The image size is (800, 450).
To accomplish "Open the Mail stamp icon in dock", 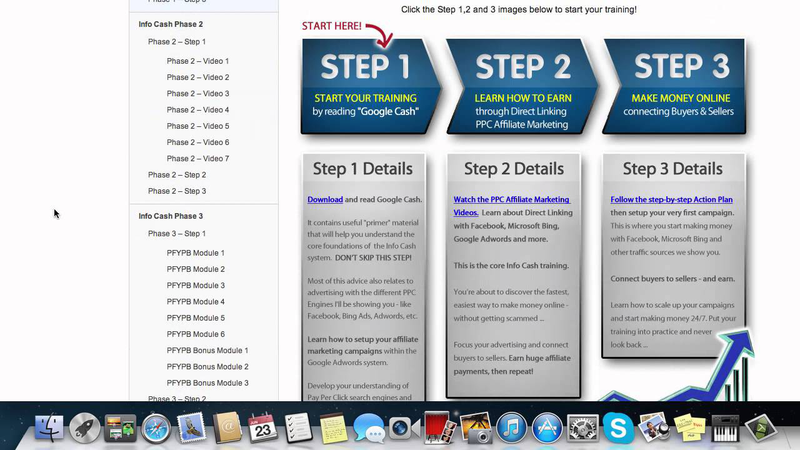I will [x=191, y=429].
